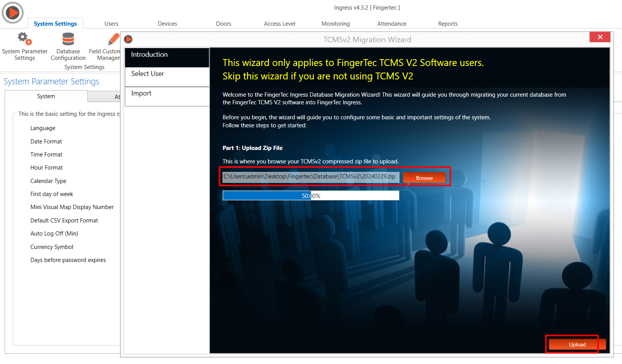Screen dimensions: 622x364
Task: Open the Access Level tab
Action: tap(280, 24)
